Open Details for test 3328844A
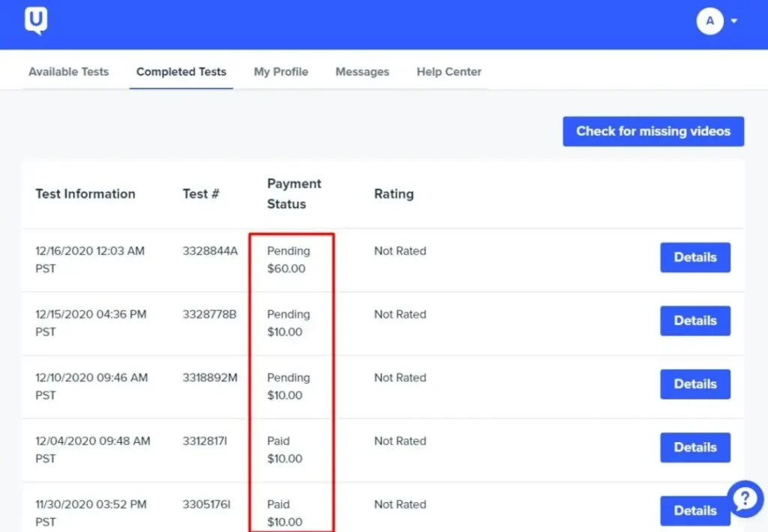Viewport: 768px width, 532px height. [695, 258]
